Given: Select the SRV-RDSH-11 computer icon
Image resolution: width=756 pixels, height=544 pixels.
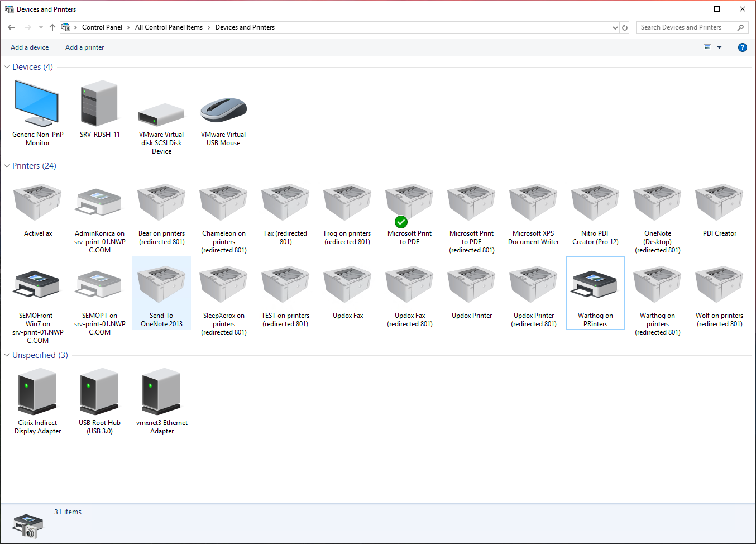Looking at the screenshot, I should pos(99,103).
